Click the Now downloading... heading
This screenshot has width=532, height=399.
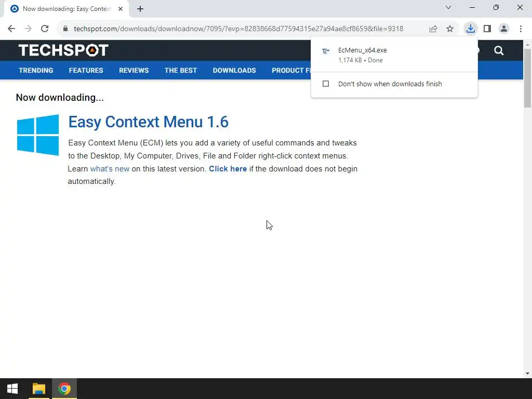[x=60, y=97]
